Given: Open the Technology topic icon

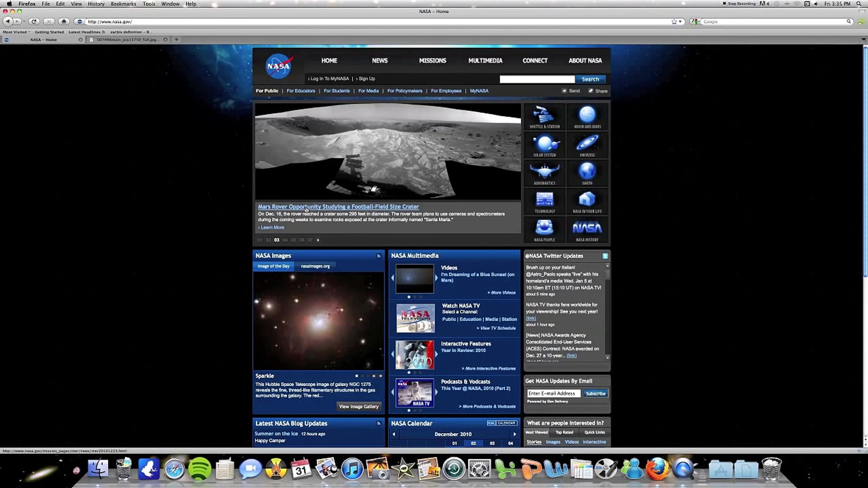Looking at the screenshot, I should (544, 202).
